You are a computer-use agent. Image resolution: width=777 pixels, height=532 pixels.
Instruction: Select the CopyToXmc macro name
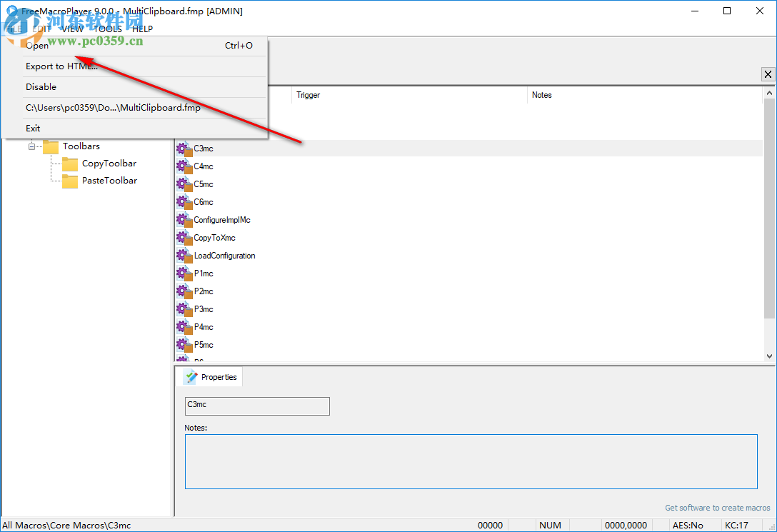(214, 238)
